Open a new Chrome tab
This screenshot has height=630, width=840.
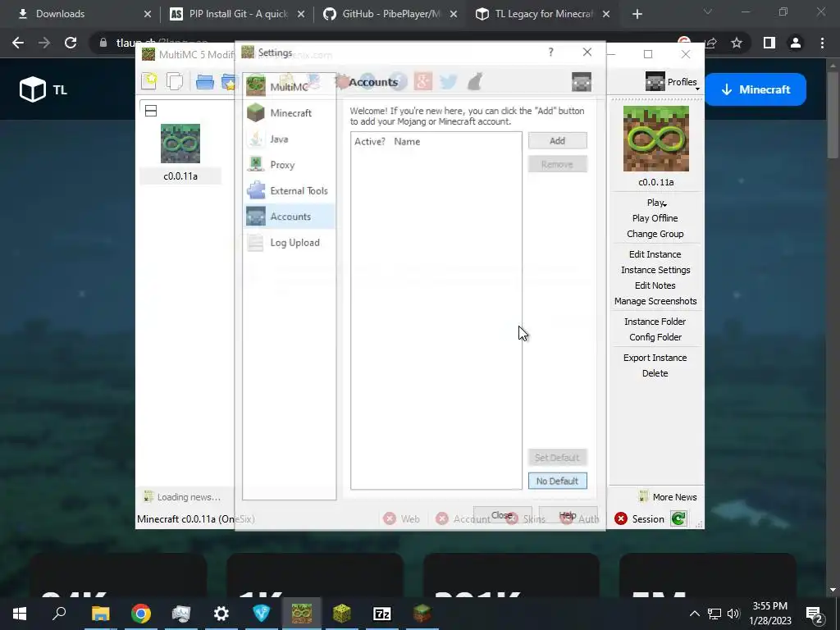click(x=637, y=15)
